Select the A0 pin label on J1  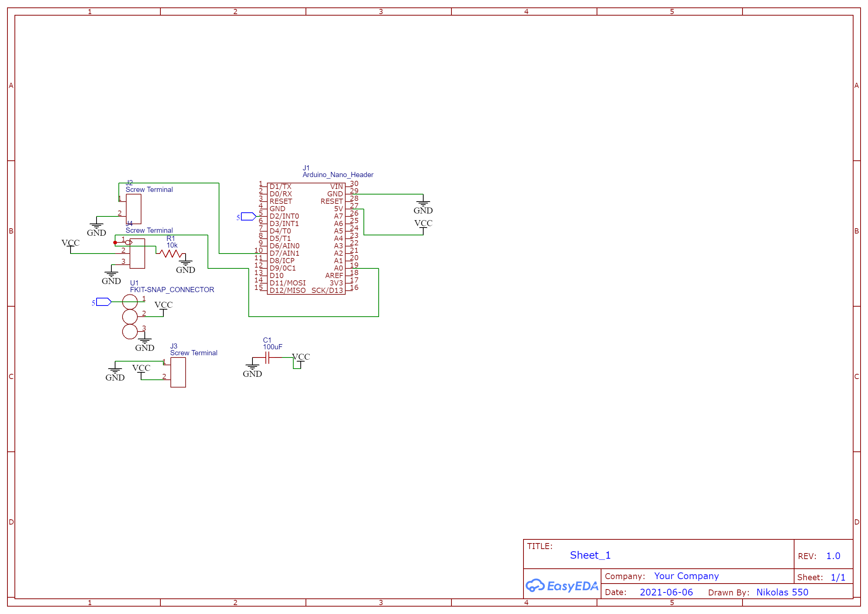coord(338,268)
